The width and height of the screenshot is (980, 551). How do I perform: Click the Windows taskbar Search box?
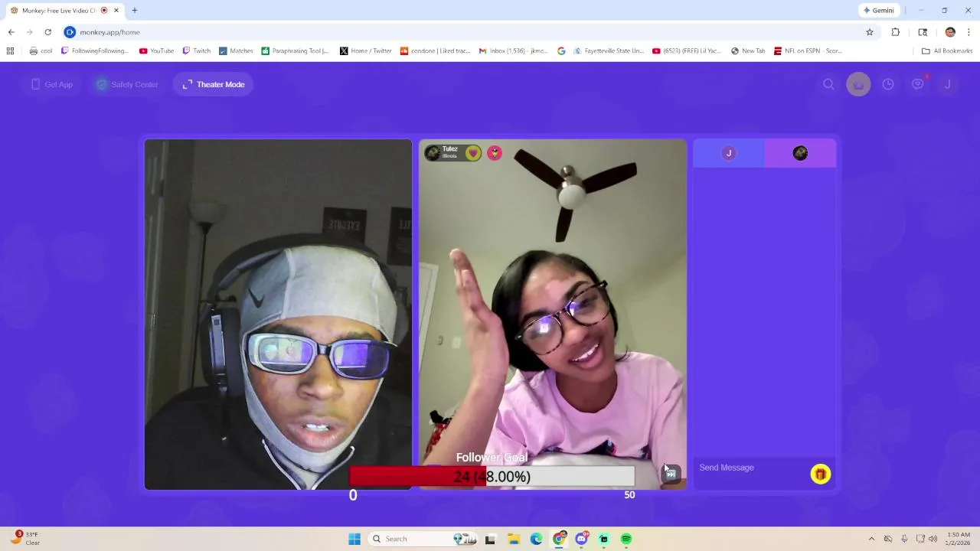click(423, 539)
